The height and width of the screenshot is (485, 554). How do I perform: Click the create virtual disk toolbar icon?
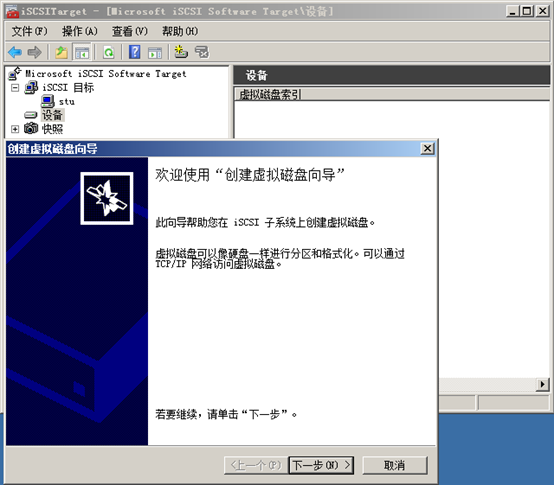coord(181,52)
